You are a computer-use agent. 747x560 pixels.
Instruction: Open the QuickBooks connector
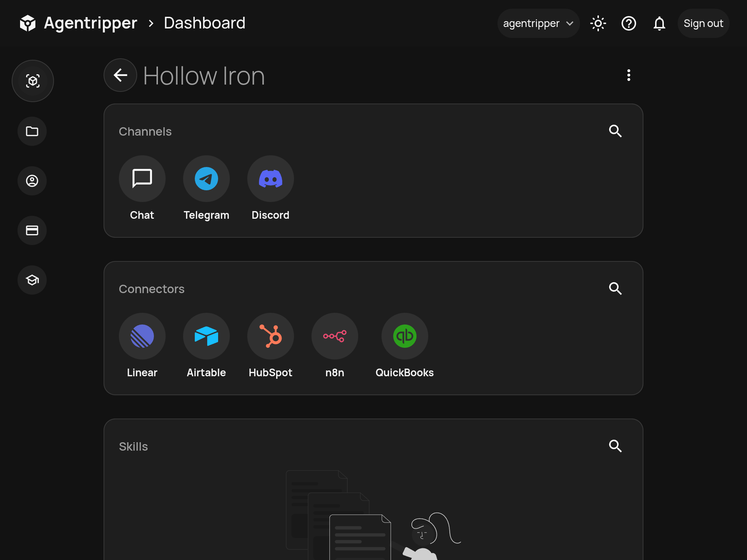point(405,336)
